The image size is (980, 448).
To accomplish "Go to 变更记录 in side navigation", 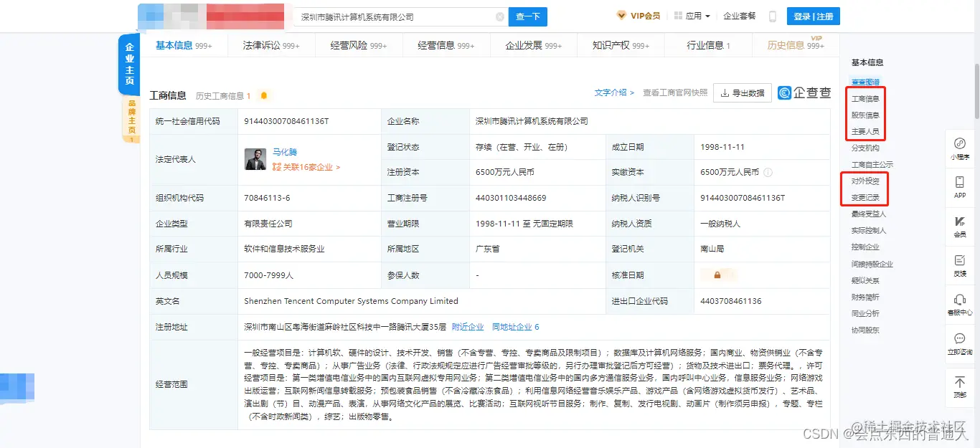I will [x=865, y=198].
